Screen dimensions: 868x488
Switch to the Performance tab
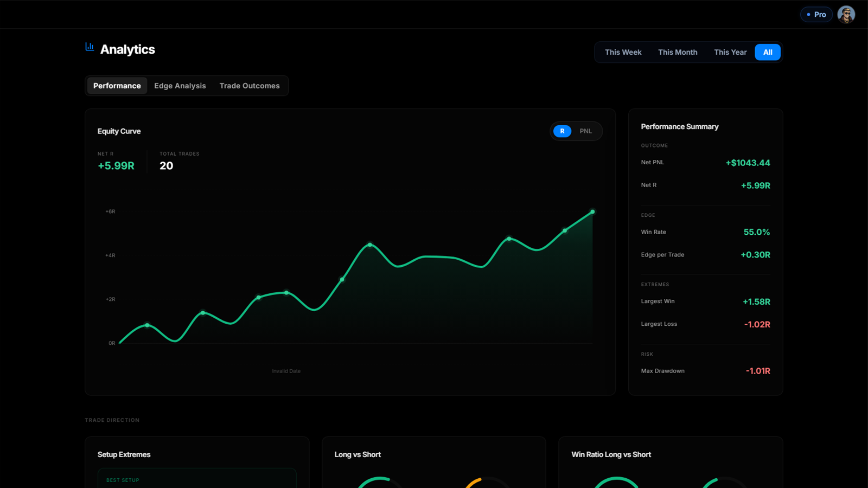point(117,86)
